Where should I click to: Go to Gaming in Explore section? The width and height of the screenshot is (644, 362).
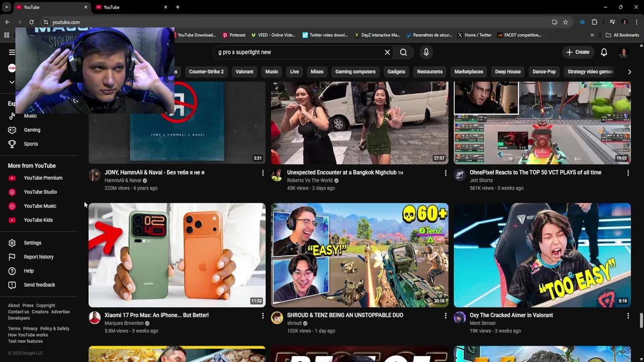(32, 130)
